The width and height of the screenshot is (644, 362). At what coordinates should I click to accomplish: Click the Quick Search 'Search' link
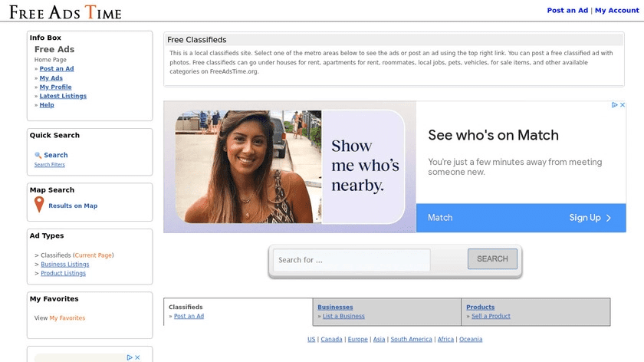click(x=56, y=155)
